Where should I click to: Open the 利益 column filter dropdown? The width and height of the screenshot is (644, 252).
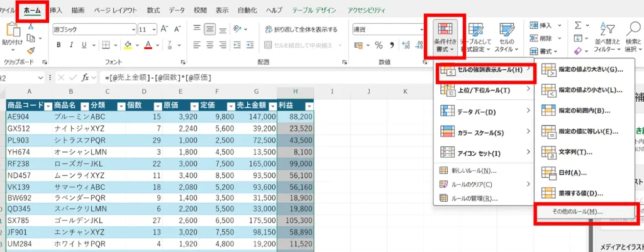pos(308,106)
